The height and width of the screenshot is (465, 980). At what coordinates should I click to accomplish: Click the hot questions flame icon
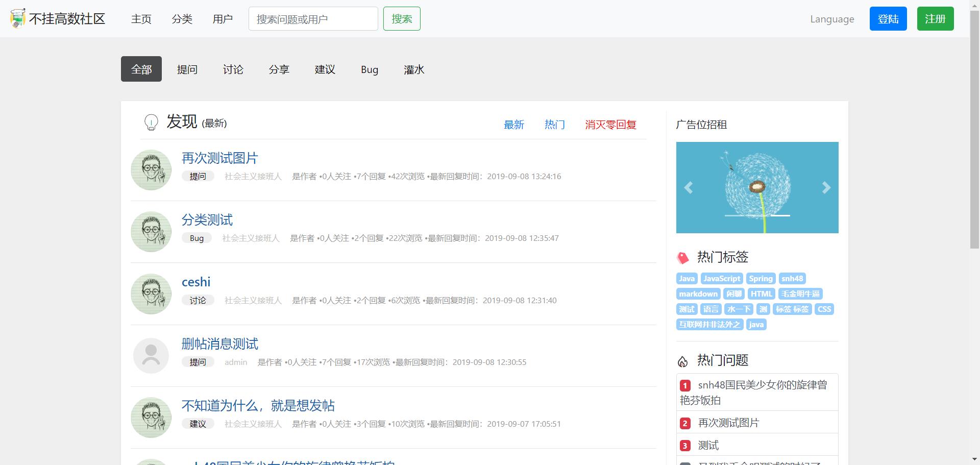pos(682,361)
